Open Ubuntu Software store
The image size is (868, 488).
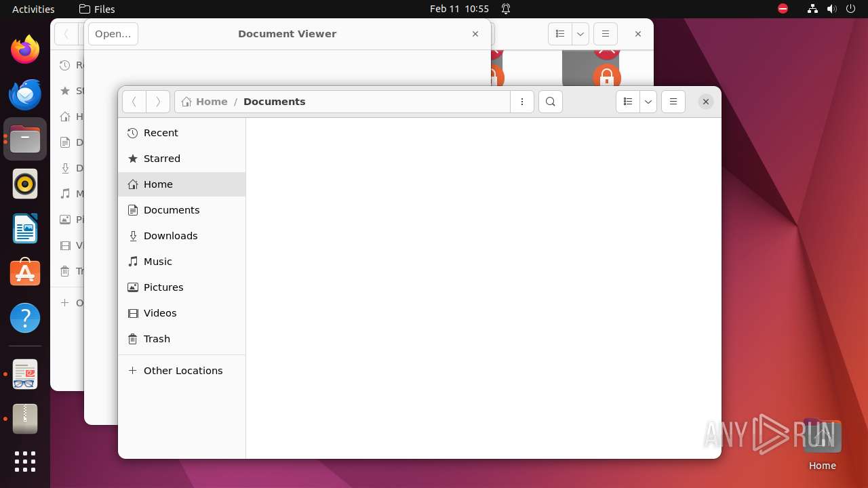tap(25, 273)
